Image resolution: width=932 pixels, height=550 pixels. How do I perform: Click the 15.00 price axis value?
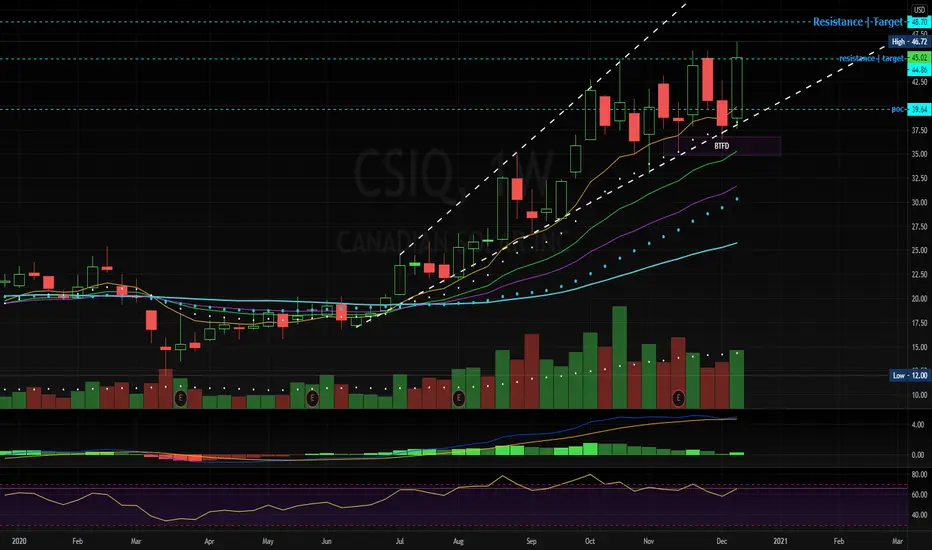click(x=919, y=347)
